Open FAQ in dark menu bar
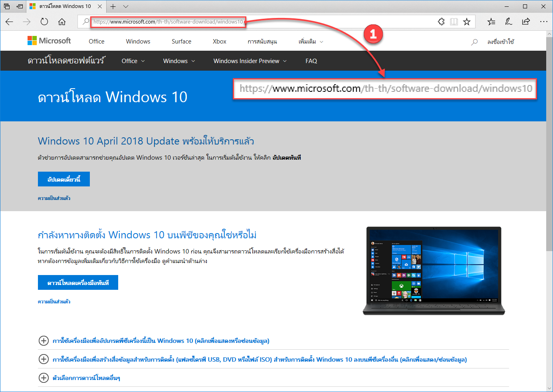 pos(311,61)
